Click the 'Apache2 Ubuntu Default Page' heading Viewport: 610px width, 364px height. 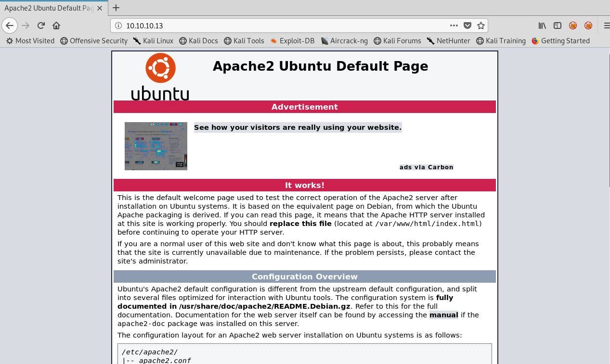[x=320, y=66]
